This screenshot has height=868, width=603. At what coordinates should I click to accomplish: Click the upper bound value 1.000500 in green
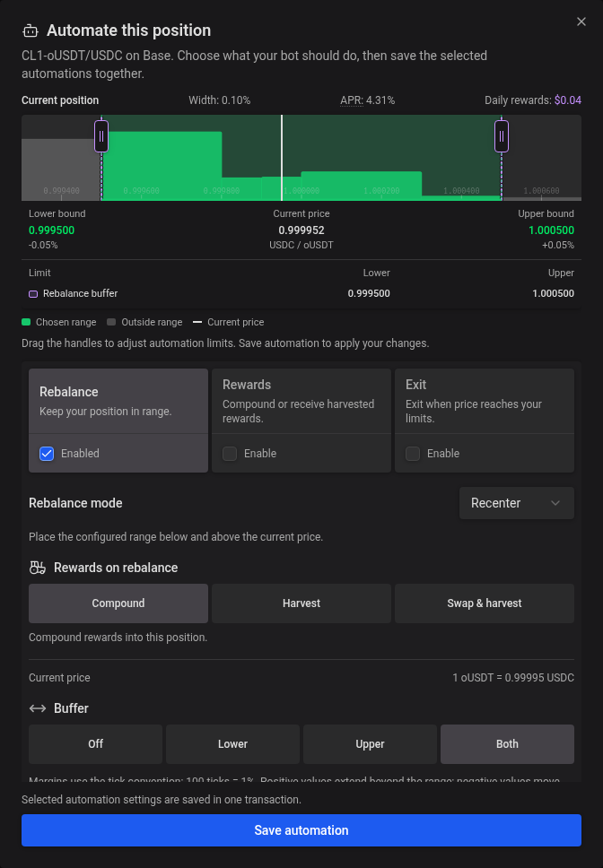tap(551, 230)
